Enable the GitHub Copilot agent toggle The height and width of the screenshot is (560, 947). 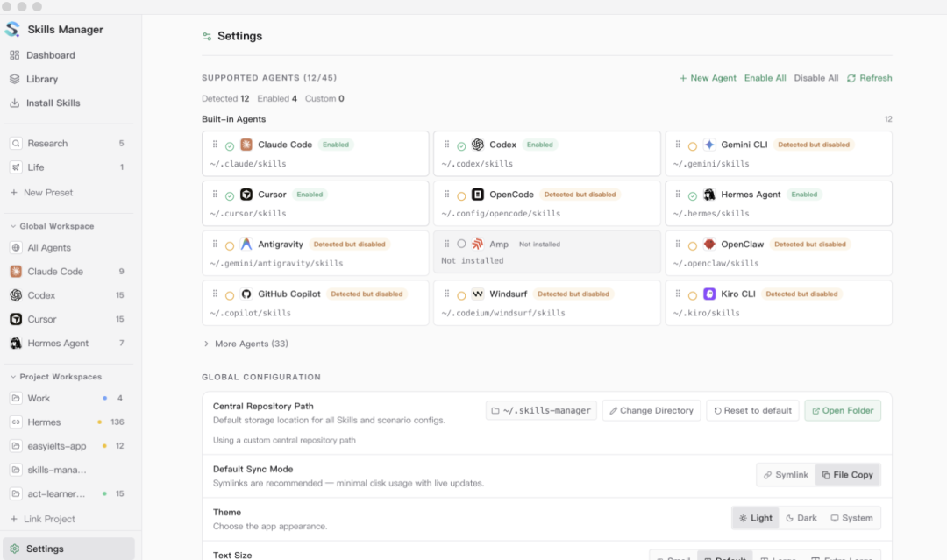230,295
